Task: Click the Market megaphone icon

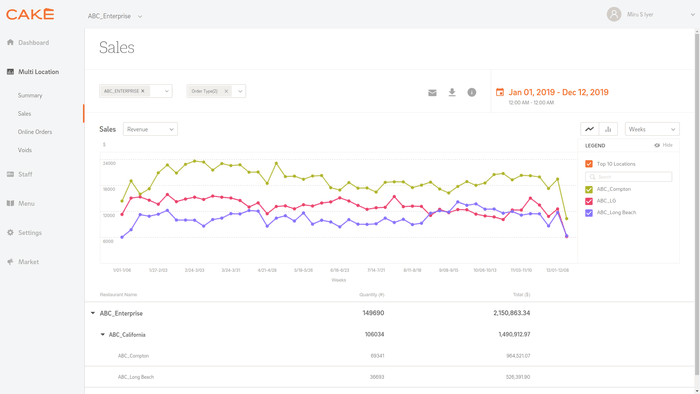Action: 10,261
